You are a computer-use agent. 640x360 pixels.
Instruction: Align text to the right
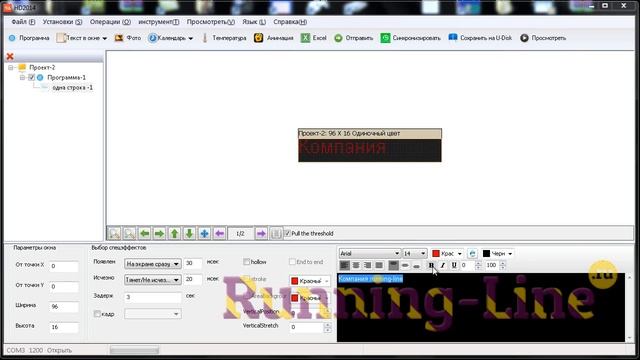click(367, 265)
